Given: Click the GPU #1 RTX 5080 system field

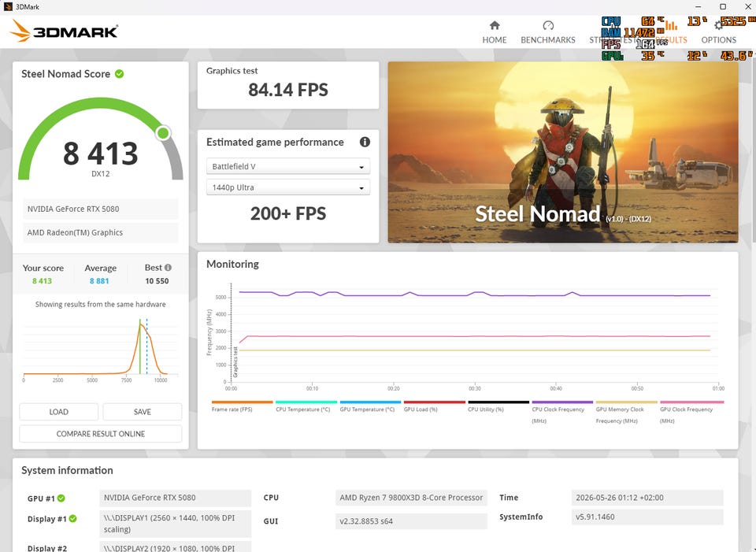Looking at the screenshot, I should pyautogui.click(x=175, y=498).
